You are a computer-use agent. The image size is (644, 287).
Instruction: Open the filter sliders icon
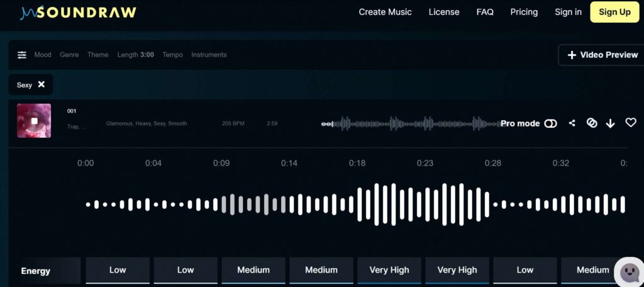point(22,55)
